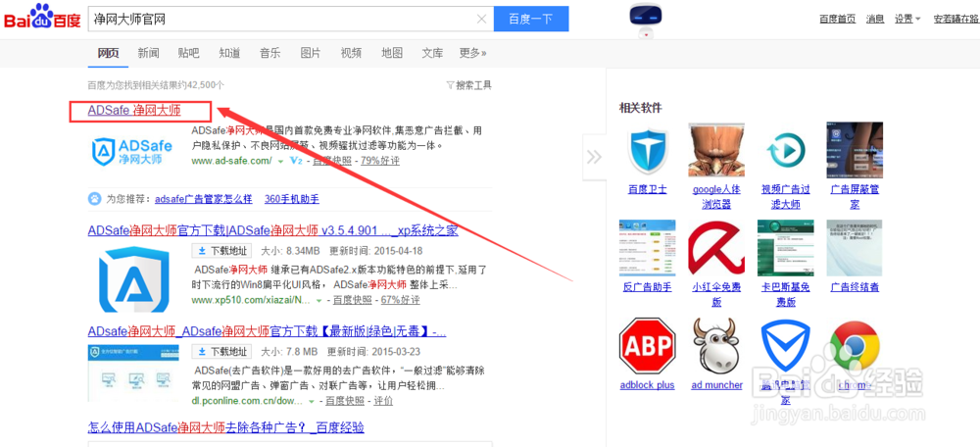Click the 广告终结者 text label

855,287
